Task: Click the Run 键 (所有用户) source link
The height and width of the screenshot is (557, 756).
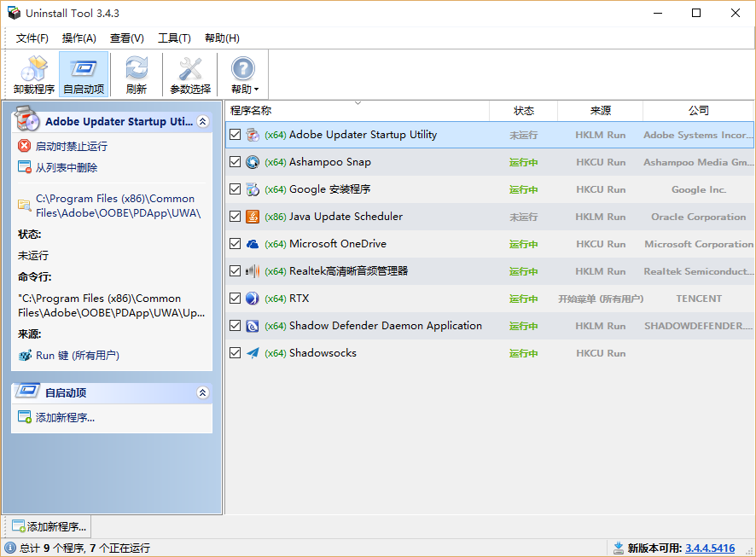Action: (78, 356)
